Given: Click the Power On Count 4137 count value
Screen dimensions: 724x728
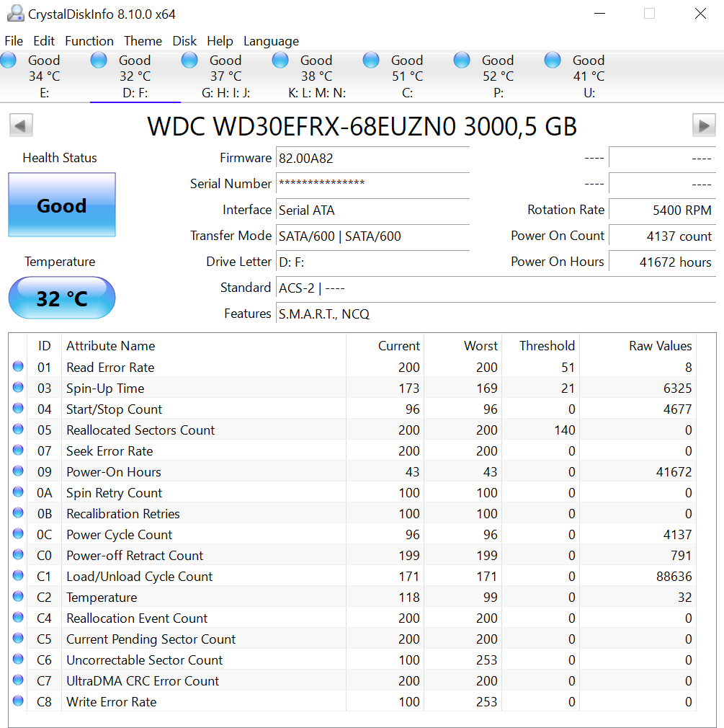Looking at the screenshot, I should (x=662, y=236).
